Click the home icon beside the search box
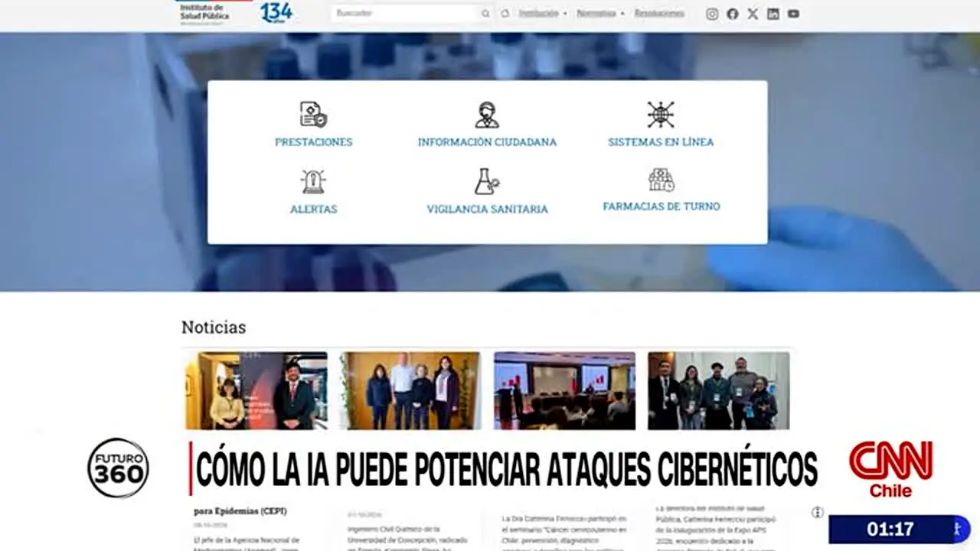This screenshot has height=551, width=980. pos(505,14)
